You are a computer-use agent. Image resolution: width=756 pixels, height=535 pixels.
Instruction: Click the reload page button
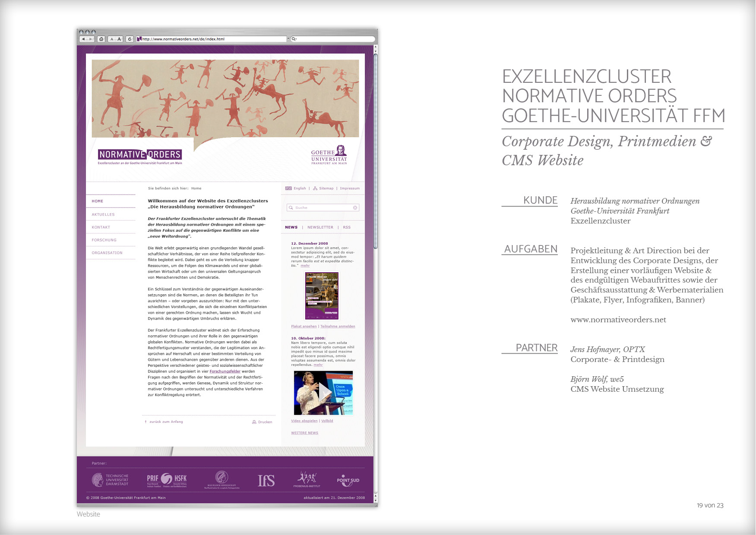click(x=130, y=39)
